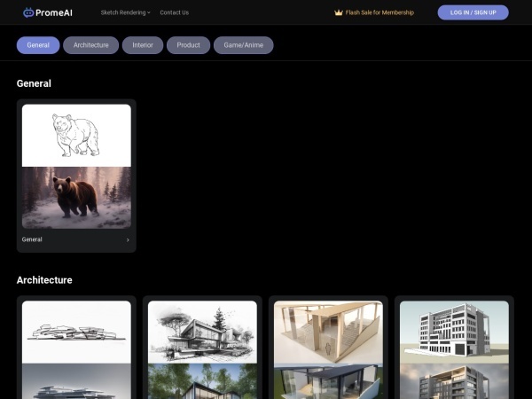
Task: Select the Product category tab
Action: point(188,45)
